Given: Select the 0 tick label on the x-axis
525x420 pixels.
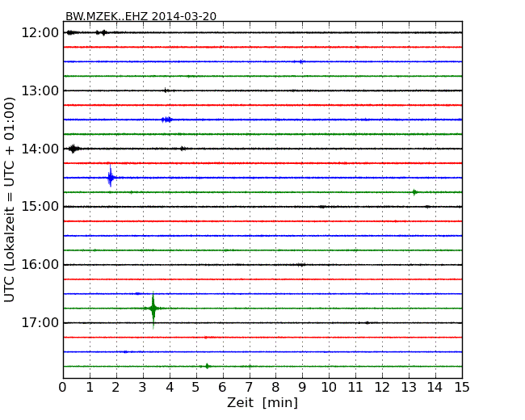Looking at the screenshot, I should (63, 388).
